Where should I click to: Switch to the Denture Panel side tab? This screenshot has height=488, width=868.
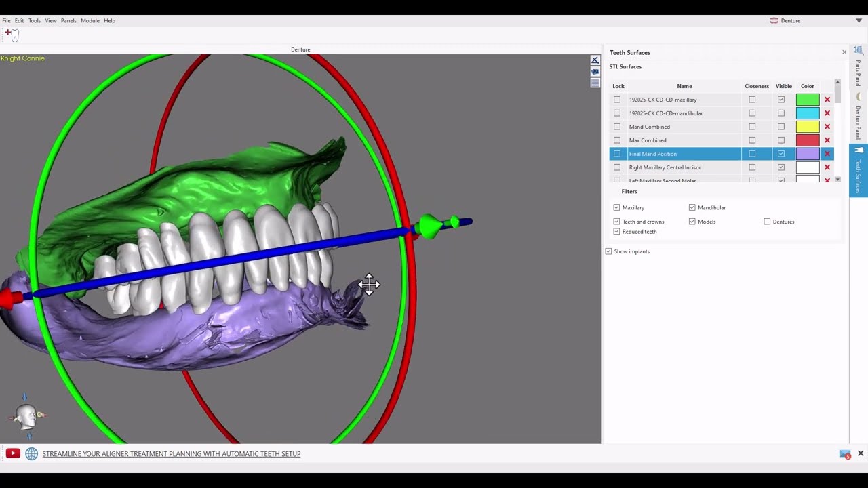pyautogui.click(x=858, y=117)
